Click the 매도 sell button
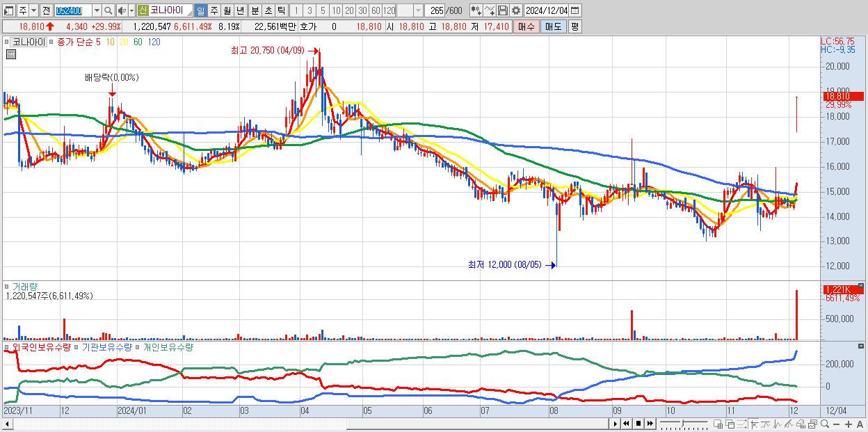Viewport: 868px width, 432px height. click(x=553, y=26)
